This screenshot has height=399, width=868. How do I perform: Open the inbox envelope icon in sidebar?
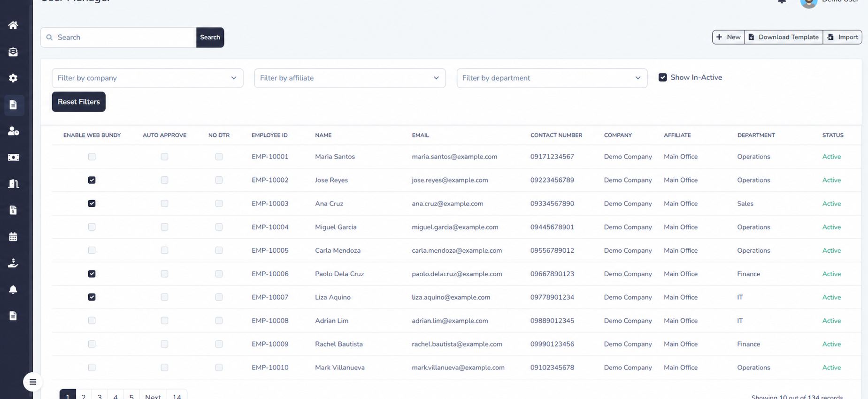pos(13,52)
